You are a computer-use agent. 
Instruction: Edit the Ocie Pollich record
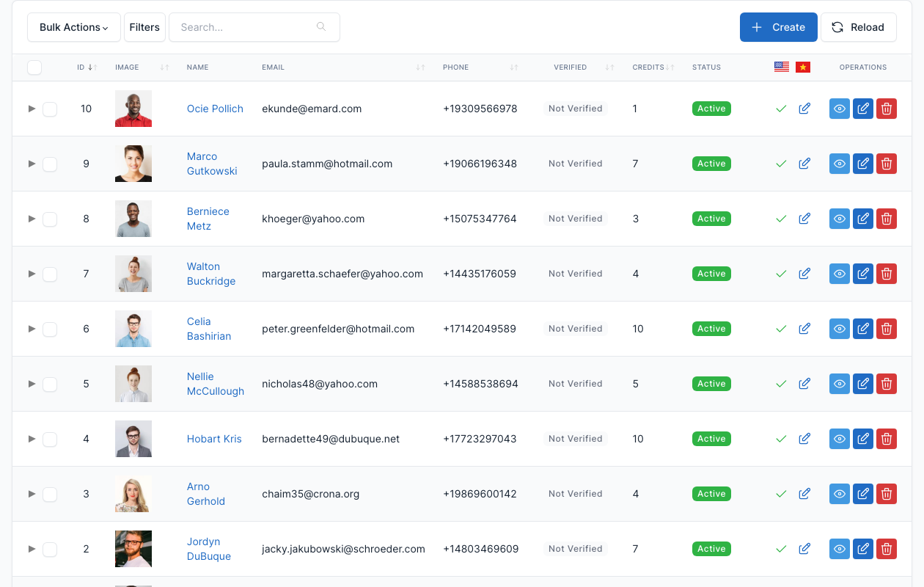point(863,109)
